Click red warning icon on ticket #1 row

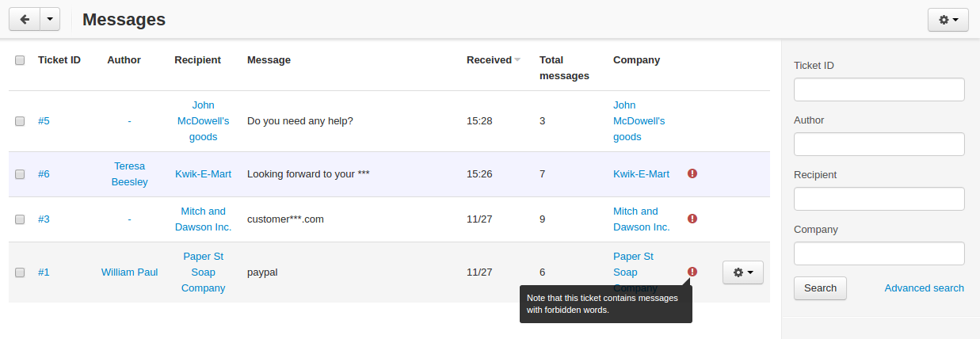pos(692,272)
